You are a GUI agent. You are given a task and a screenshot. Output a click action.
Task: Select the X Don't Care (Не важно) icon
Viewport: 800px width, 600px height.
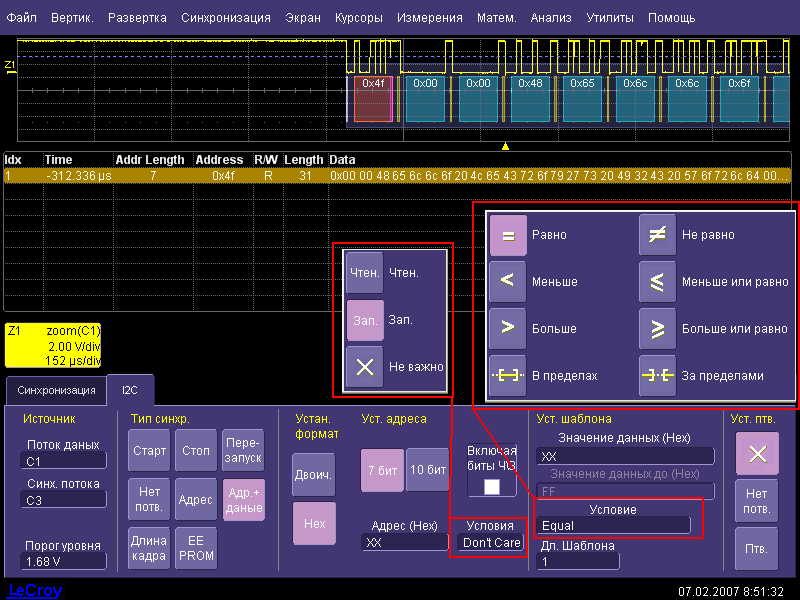(365, 367)
